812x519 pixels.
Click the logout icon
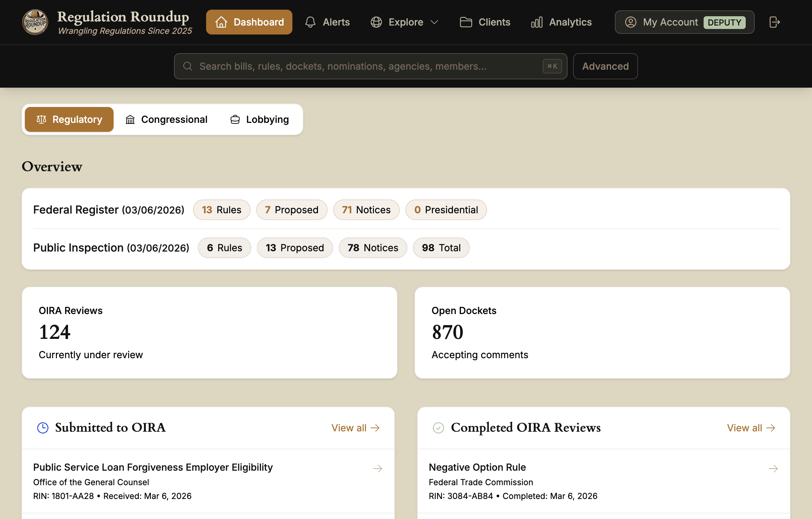pyautogui.click(x=774, y=22)
